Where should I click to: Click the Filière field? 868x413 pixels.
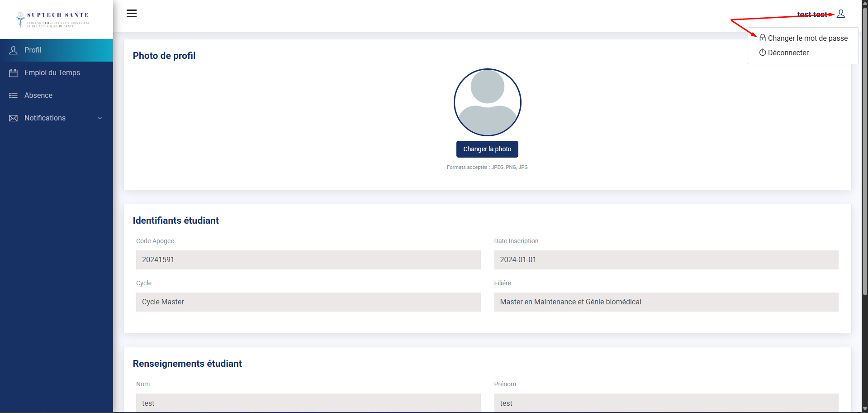(x=666, y=302)
